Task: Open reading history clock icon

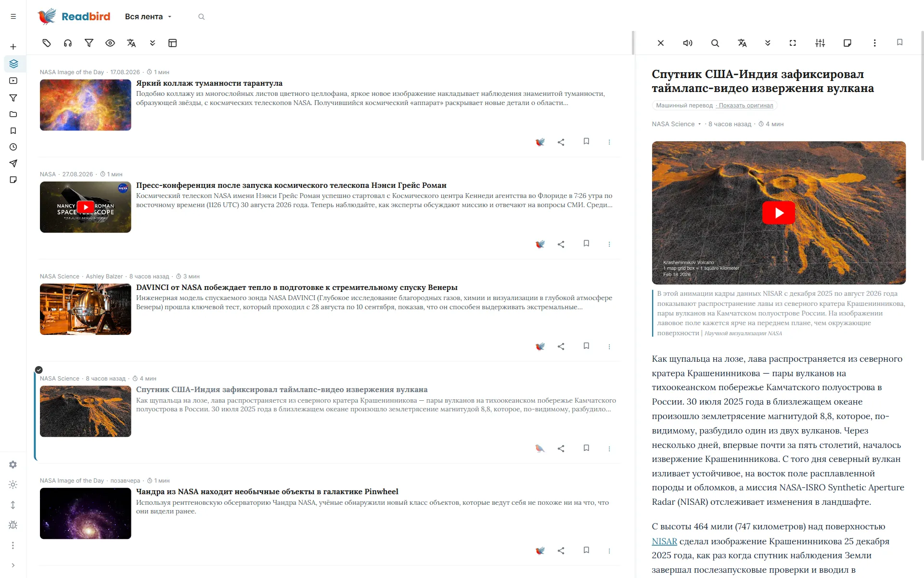Action: tap(13, 147)
